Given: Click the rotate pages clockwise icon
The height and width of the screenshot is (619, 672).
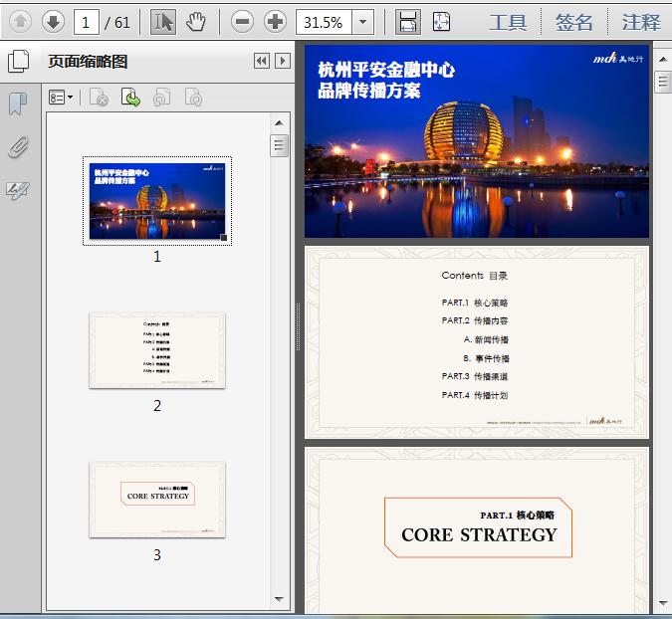Looking at the screenshot, I should 193,98.
